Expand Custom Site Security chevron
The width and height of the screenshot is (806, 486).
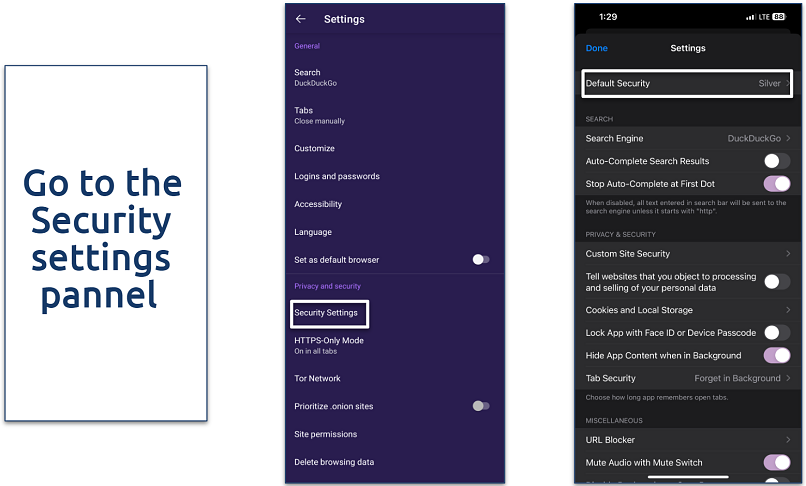(x=787, y=254)
